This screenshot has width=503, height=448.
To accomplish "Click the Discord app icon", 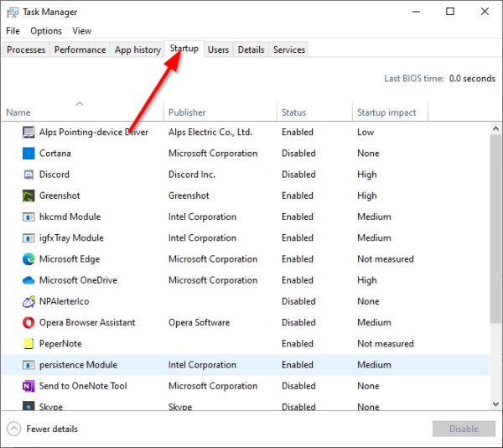I will (x=29, y=175).
